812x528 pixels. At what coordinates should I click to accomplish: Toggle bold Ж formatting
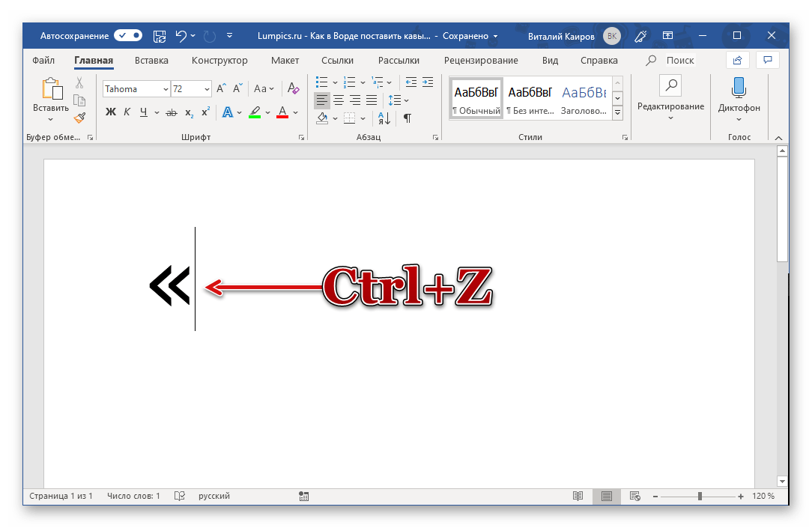pos(111,112)
